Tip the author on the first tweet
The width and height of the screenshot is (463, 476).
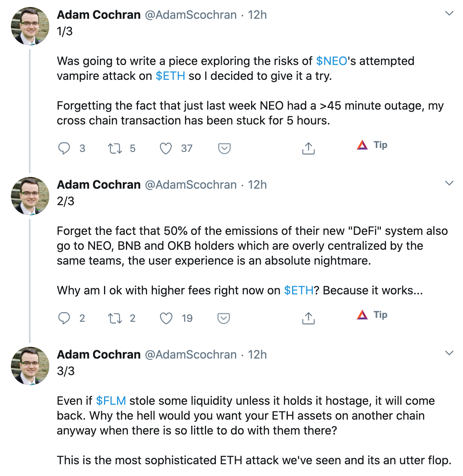coord(371,145)
